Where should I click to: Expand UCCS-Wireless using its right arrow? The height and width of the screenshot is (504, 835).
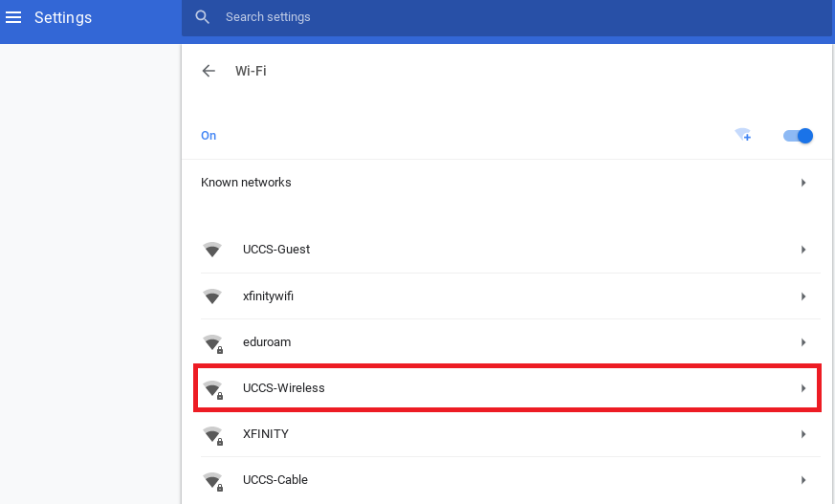click(803, 388)
